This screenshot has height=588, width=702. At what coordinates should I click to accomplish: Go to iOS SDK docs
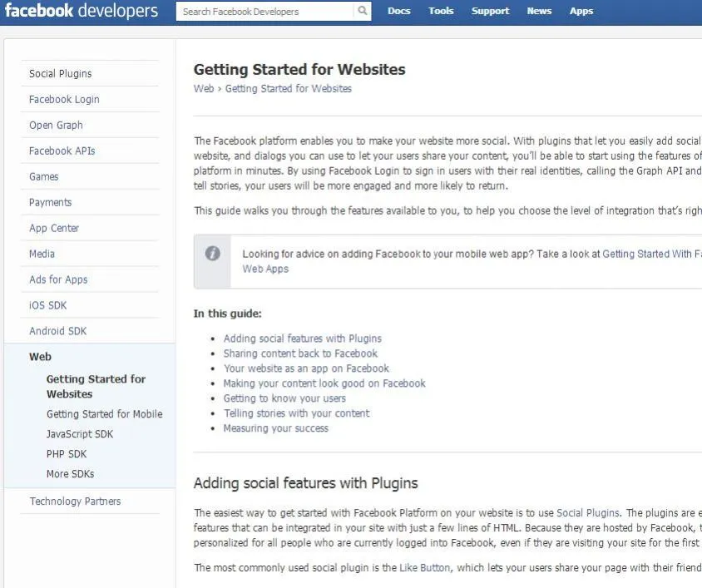[48, 305]
